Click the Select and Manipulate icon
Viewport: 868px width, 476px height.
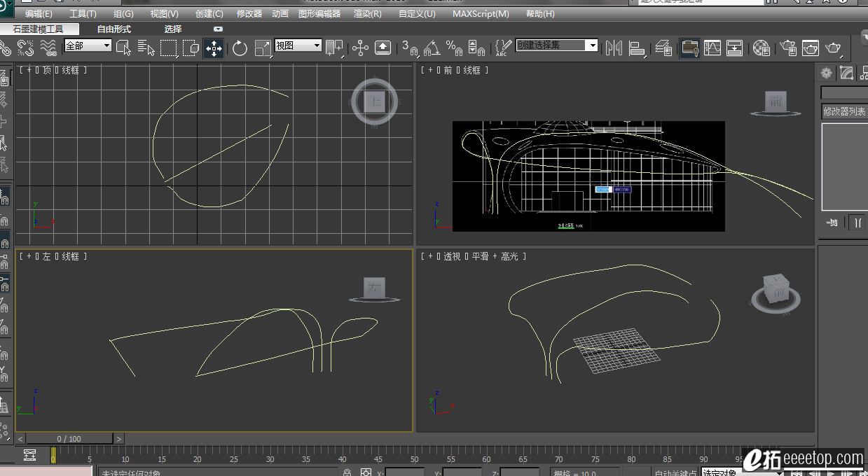point(360,48)
